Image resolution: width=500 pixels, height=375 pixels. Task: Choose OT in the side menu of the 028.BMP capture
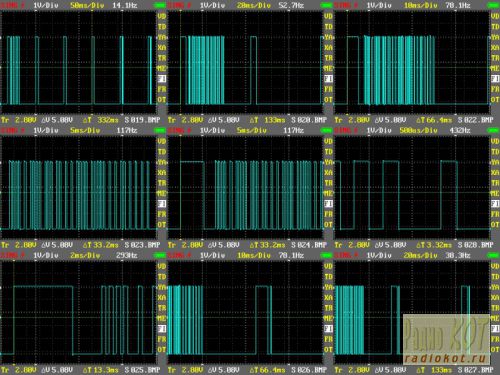point(495,225)
